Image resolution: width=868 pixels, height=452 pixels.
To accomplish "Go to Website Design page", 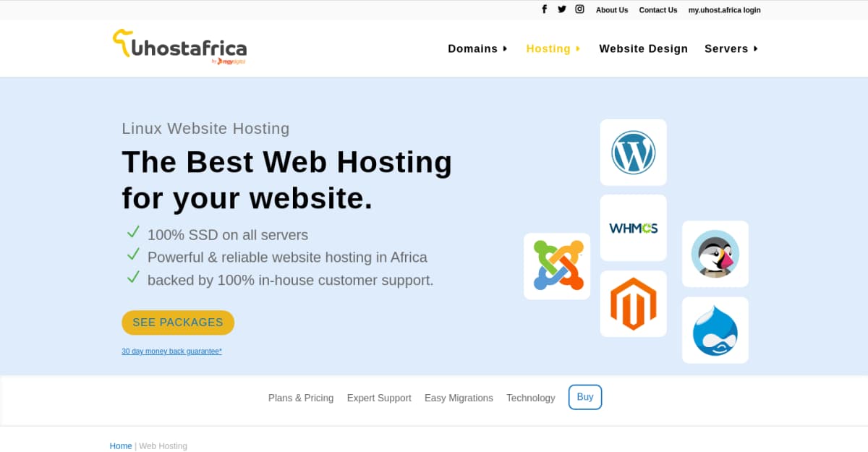I will point(644,48).
